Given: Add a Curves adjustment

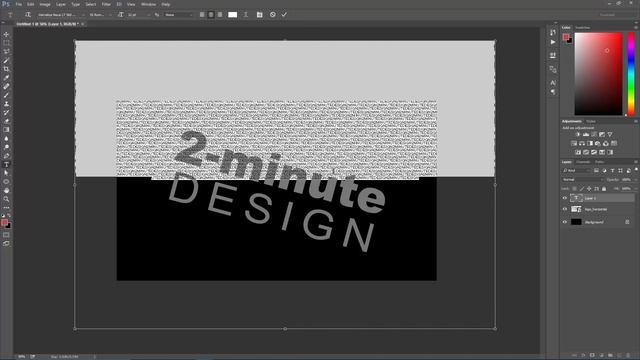Looking at the screenshot, I should point(594,134).
